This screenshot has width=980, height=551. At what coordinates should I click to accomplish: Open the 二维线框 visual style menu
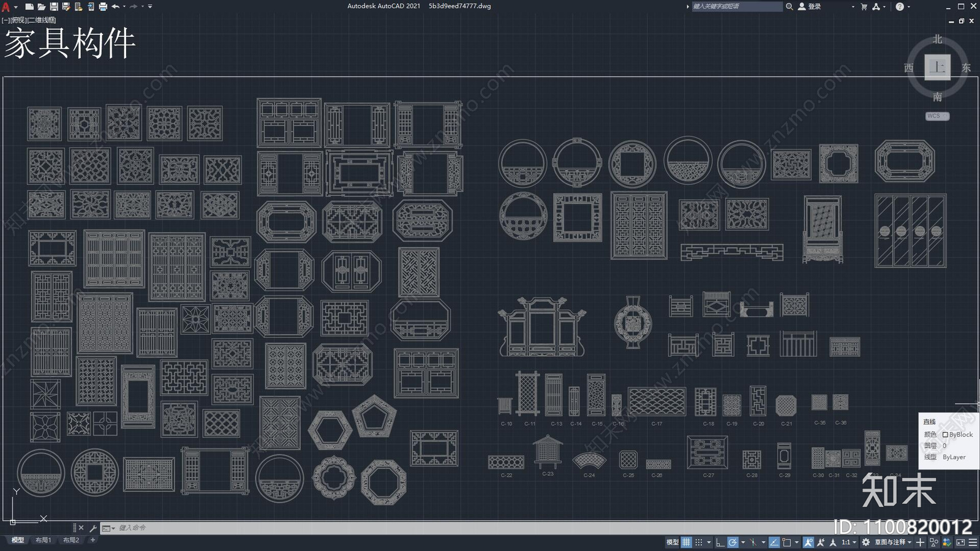[42, 20]
